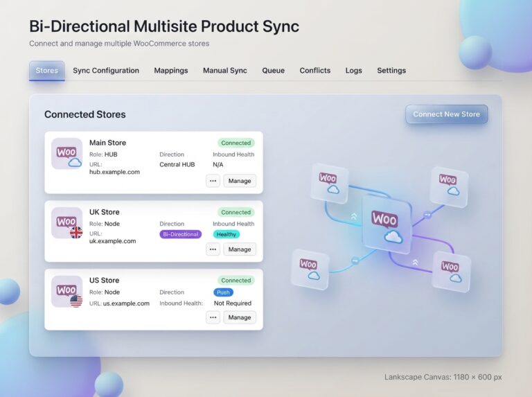Click the Connected badge on UK Store
532x397 pixels.
pos(236,213)
